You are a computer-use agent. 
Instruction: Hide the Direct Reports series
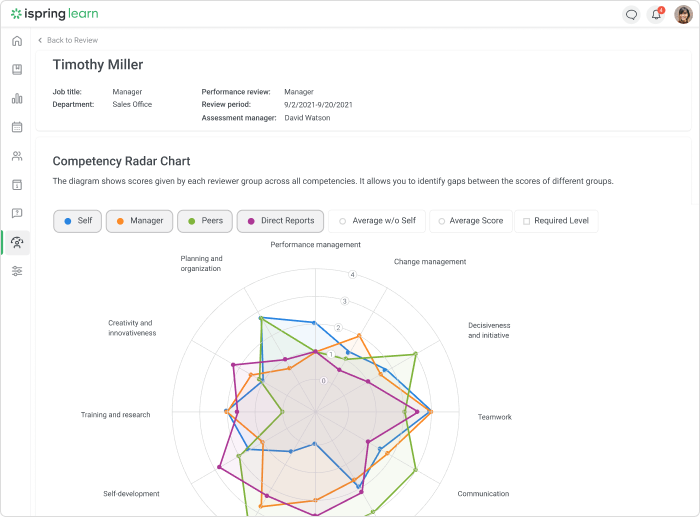pyautogui.click(x=280, y=221)
